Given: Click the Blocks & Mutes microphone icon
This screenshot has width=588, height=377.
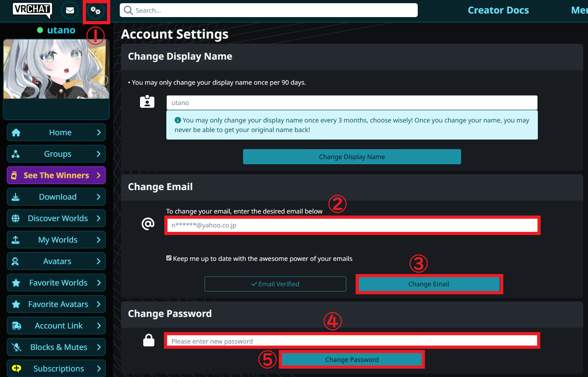Looking at the screenshot, I should pyautogui.click(x=16, y=347).
